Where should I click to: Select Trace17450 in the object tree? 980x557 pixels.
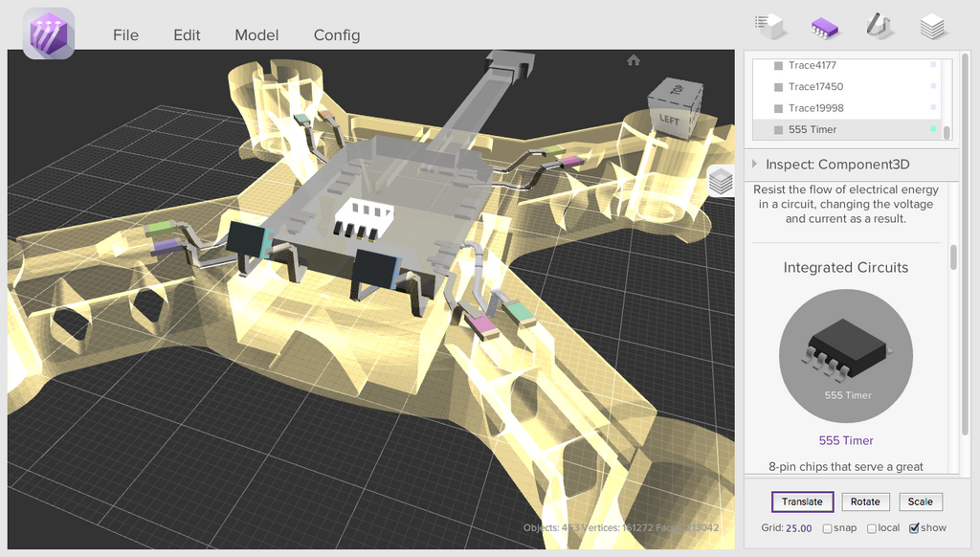tap(815, 87)
